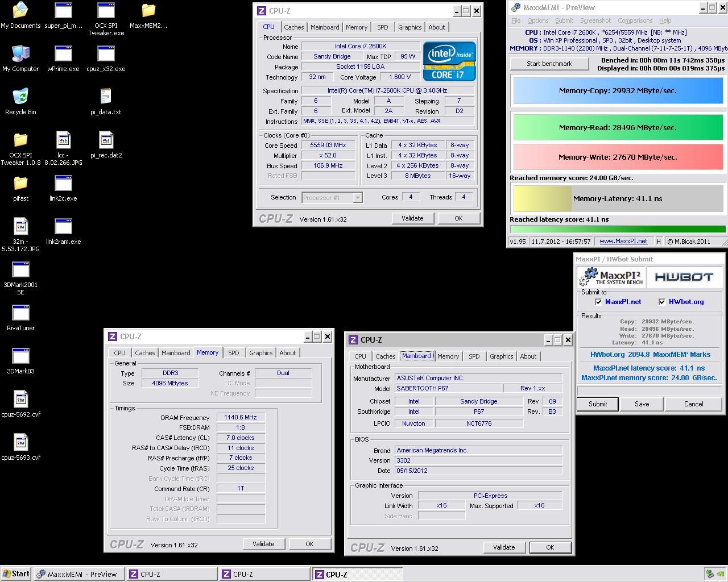Click Start benchmark button
This screenshot has height=582, width=728.
click(549, 64)
